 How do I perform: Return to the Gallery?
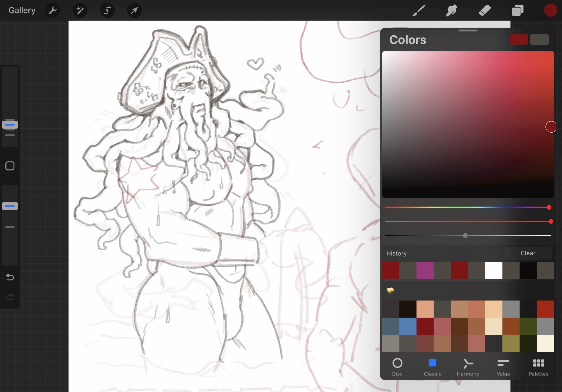pyautogui.click(x=22, y=11)
